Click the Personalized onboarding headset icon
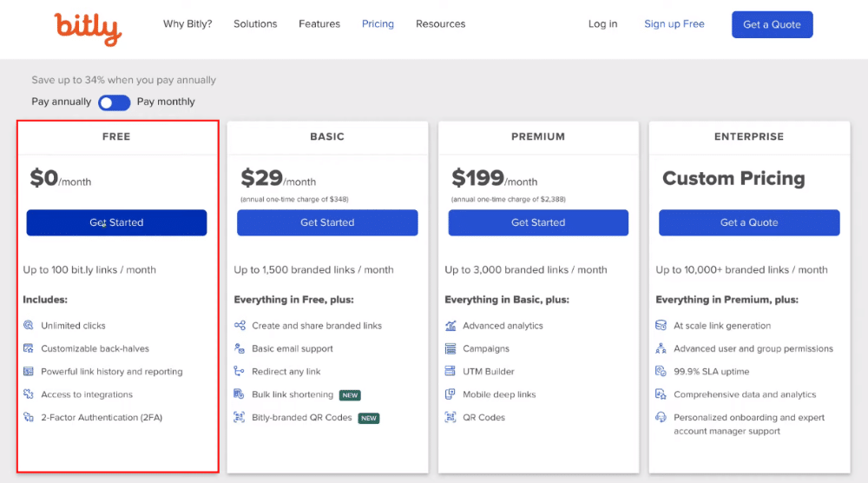This screenshot has width=868, height=483. [661, 417]
